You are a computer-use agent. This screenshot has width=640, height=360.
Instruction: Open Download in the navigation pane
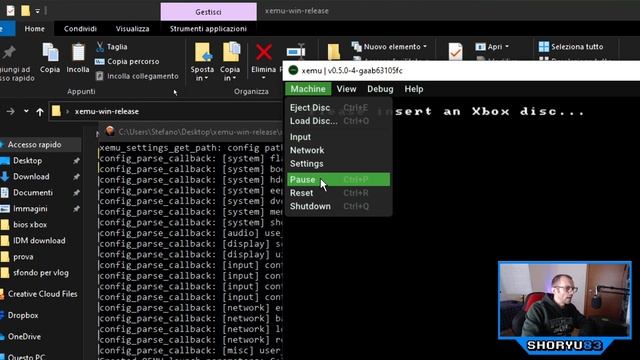31,177
